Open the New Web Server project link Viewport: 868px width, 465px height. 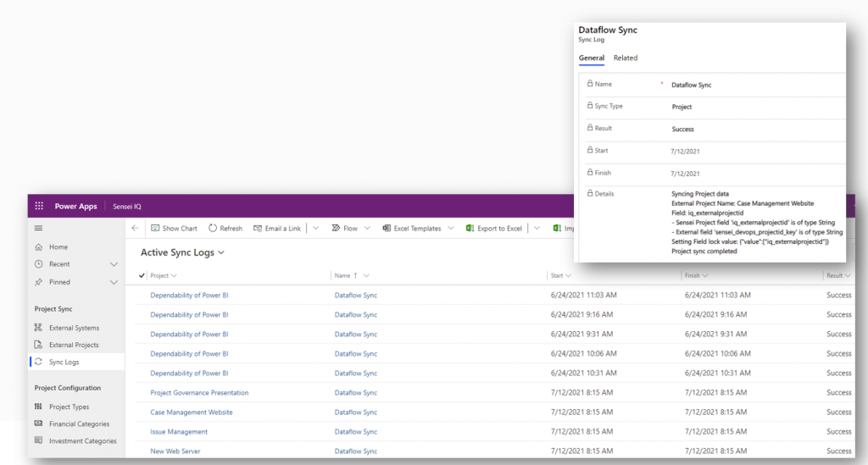175,451
